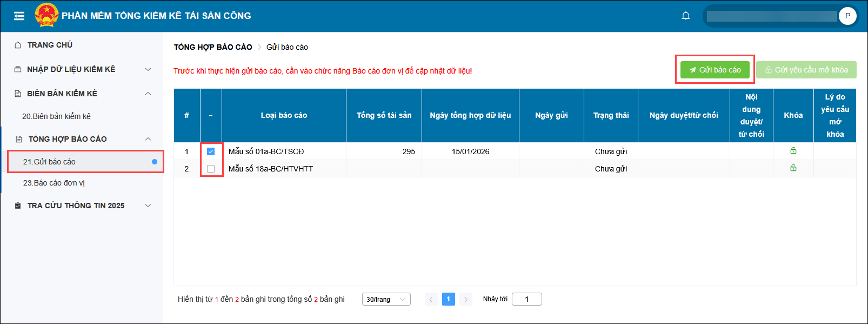Click the Nhảy tới page number field

coord(526,299)
